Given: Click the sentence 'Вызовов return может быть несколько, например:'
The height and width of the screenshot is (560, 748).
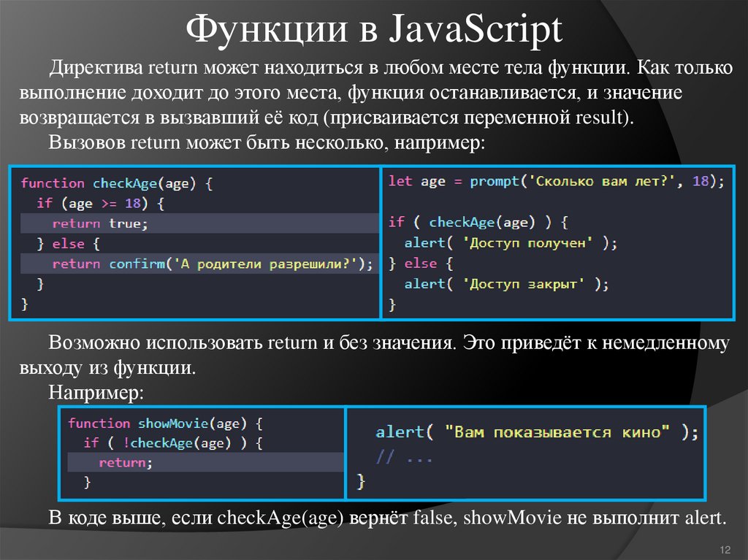Looking at the screenshot, I should 267,142.
